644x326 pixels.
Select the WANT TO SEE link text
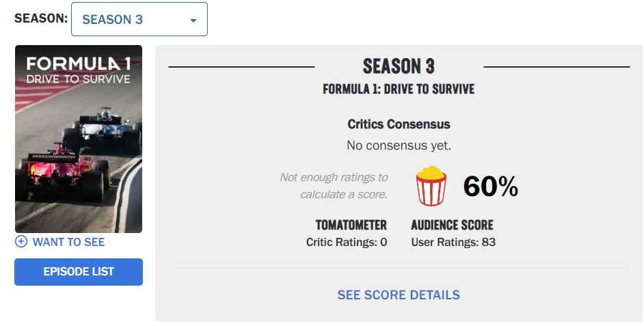68,242
